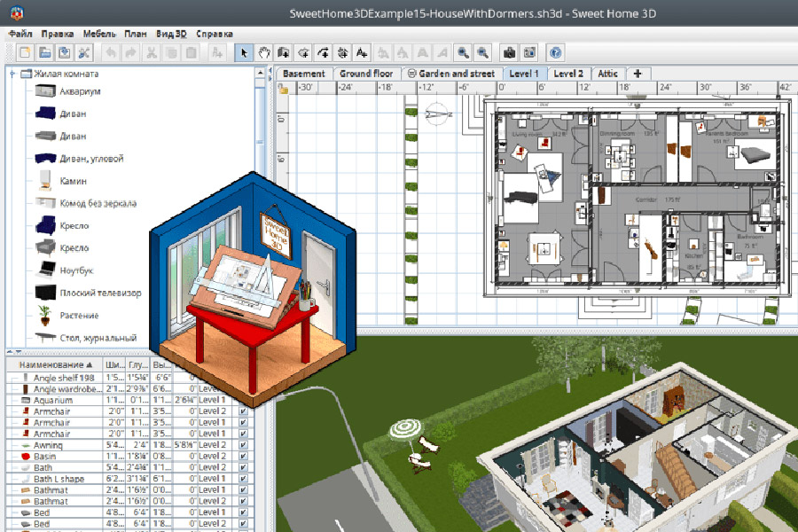Select Стол, журнальный in the catalog
The width and height of the screenshot is (798, 532).
coord(98,338)
